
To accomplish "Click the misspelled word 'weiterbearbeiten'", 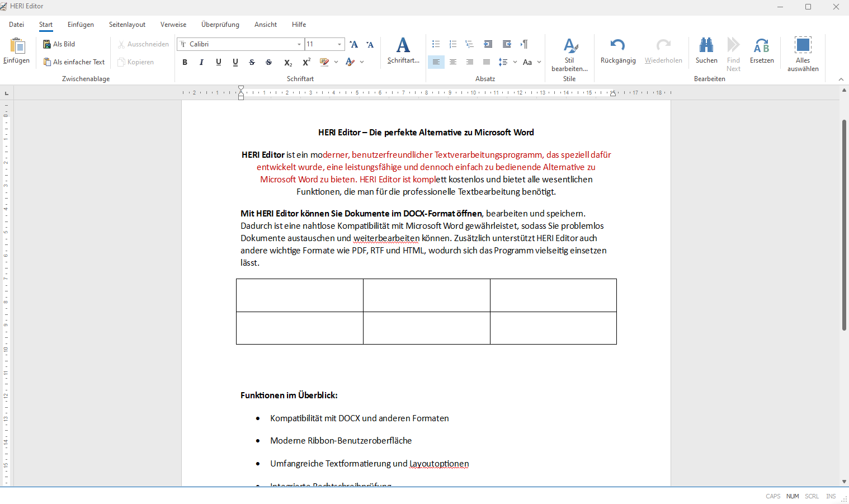I will click(386, 238).
